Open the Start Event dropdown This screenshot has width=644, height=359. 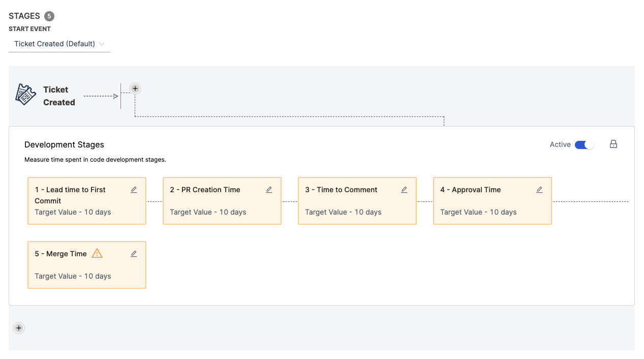(59, 44)
